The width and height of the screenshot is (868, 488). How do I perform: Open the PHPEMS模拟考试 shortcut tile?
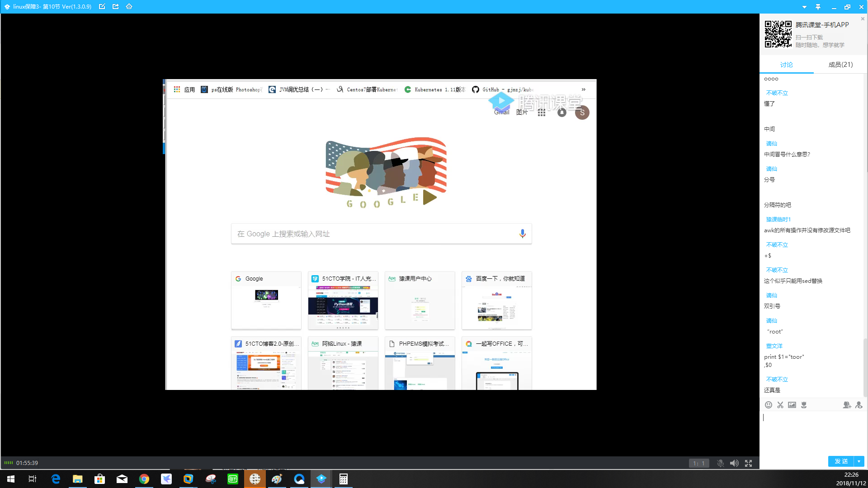tap(420, 363)
